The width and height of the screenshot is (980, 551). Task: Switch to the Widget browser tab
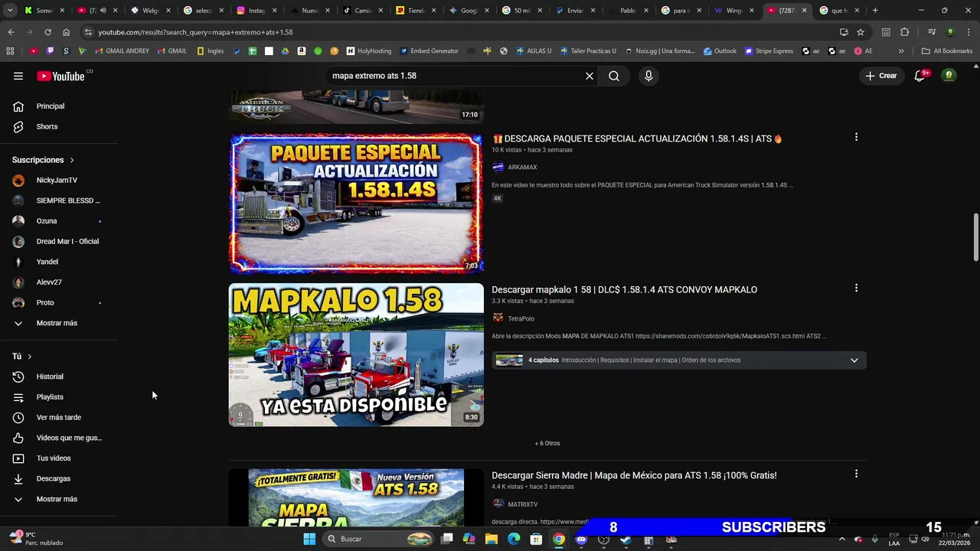tap(149, 11)
